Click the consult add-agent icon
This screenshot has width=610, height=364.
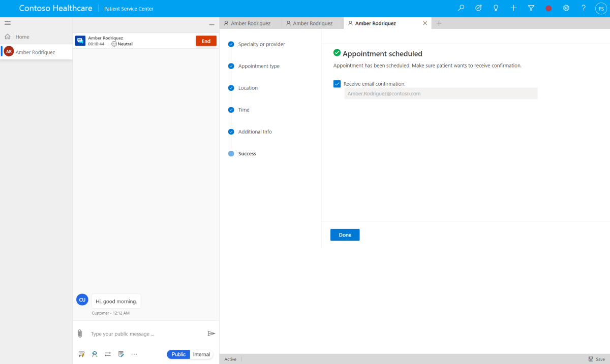tap(95, 354)
